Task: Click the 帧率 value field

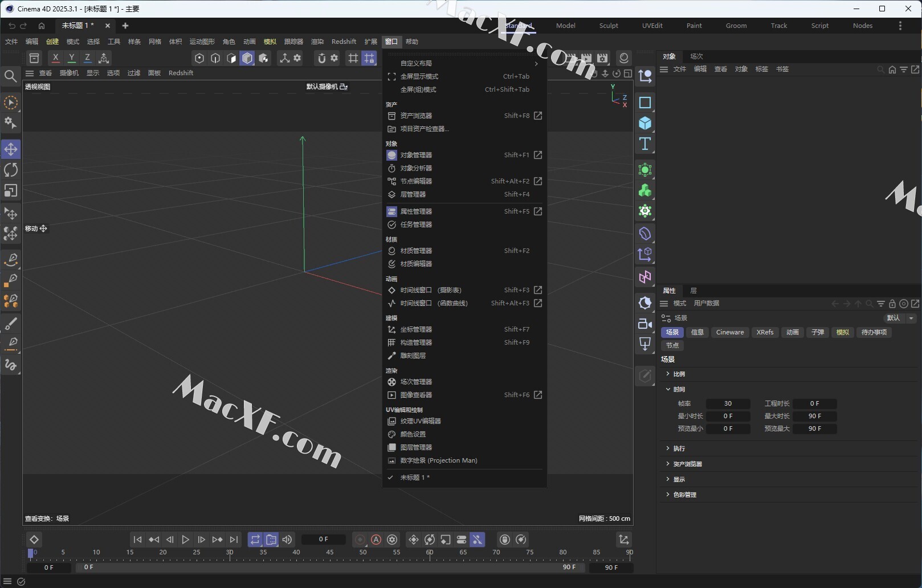Action: coord(728,403)
